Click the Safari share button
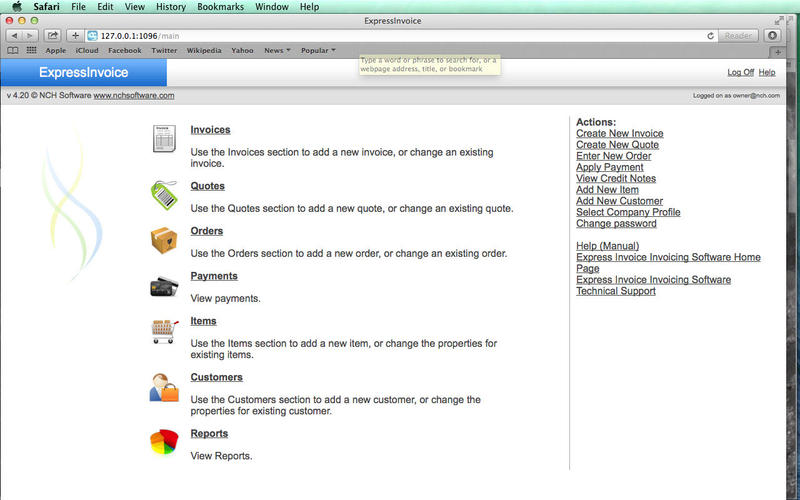The image size is (800, 500). (52, 36)
